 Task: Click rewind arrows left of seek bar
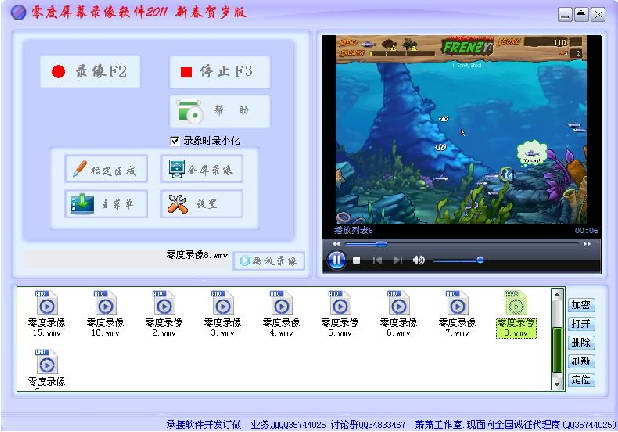click(x=336, y=244)
